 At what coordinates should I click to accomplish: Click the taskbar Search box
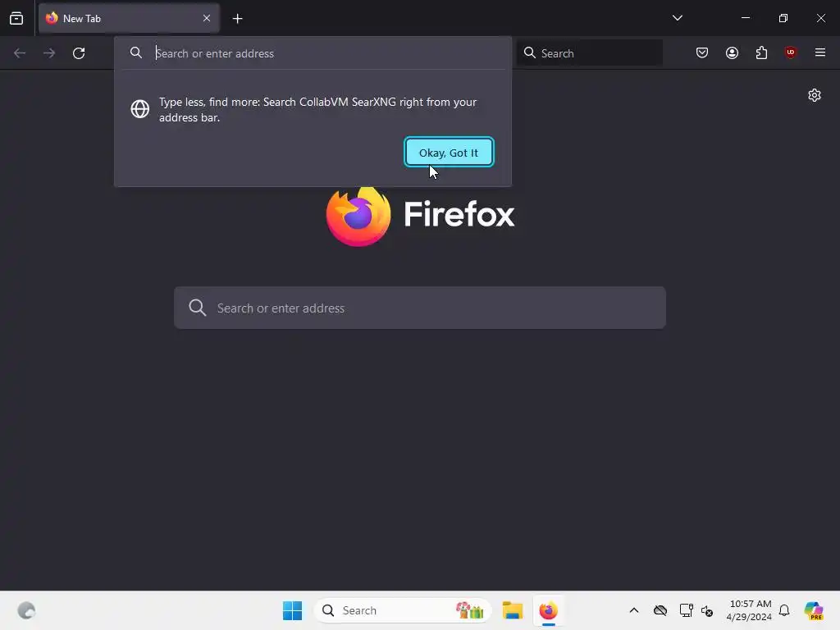click(x=403, y=610)
